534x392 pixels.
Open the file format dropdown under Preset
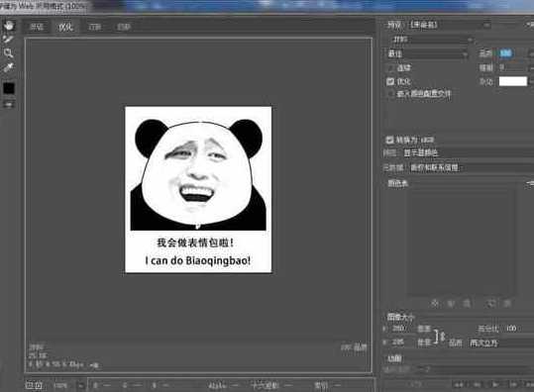pos(433,40)
